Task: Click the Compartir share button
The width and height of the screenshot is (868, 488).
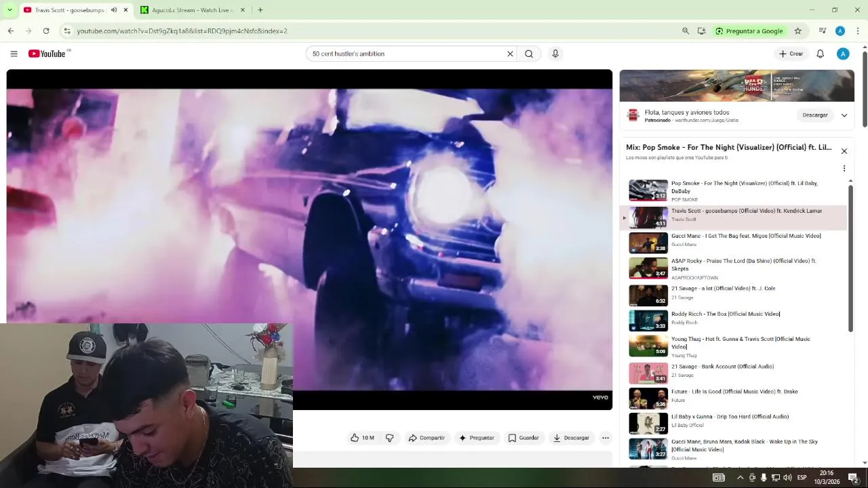Action: (427, 438)
